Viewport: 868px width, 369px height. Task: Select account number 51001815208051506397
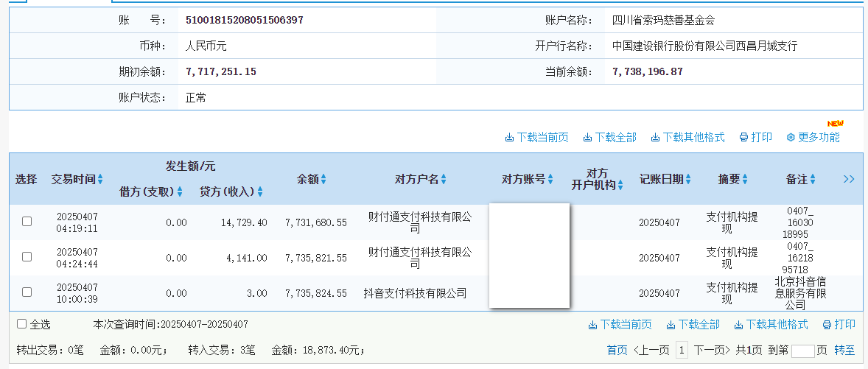244,21
